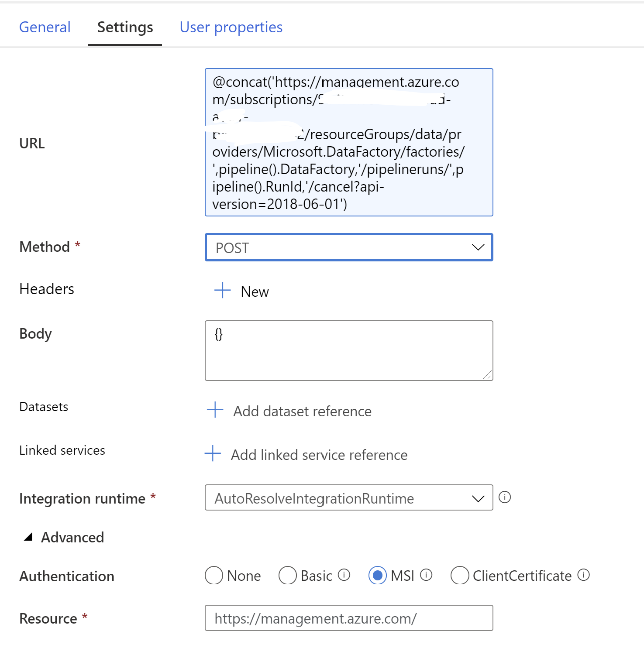Switch to the Settings tab
Screen dimensions: 644x648
coord(125,27)
